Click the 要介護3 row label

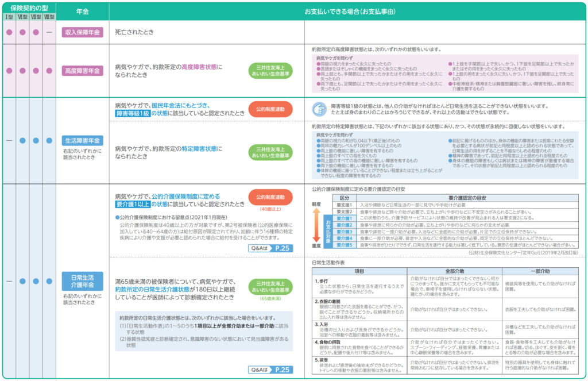point(343,231)
